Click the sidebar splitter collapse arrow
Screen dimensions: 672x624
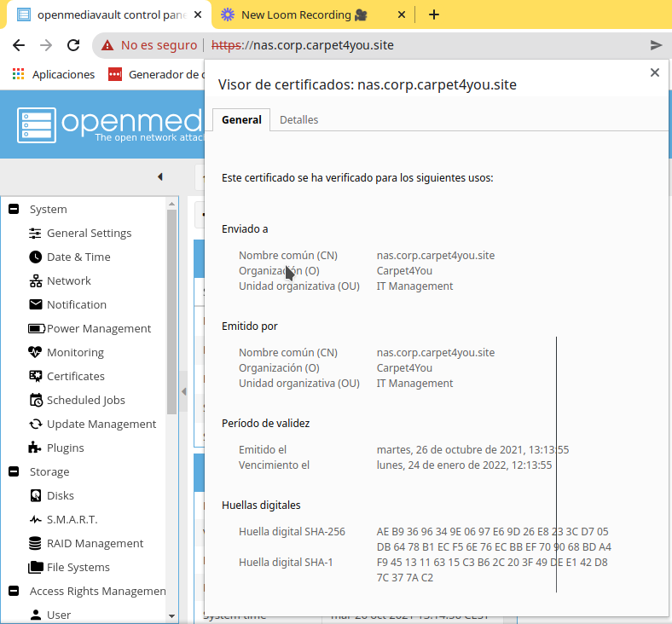184,391
